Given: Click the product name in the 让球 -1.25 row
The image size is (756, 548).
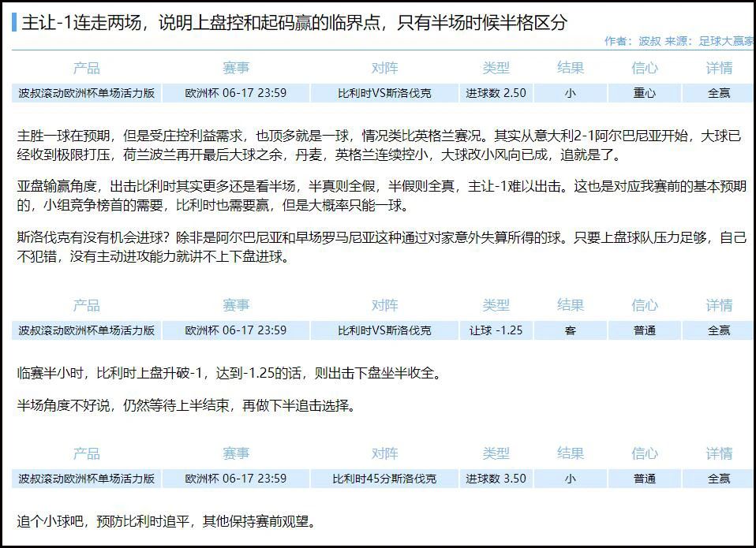Looking at the screenshot, I should coord(86,330).
